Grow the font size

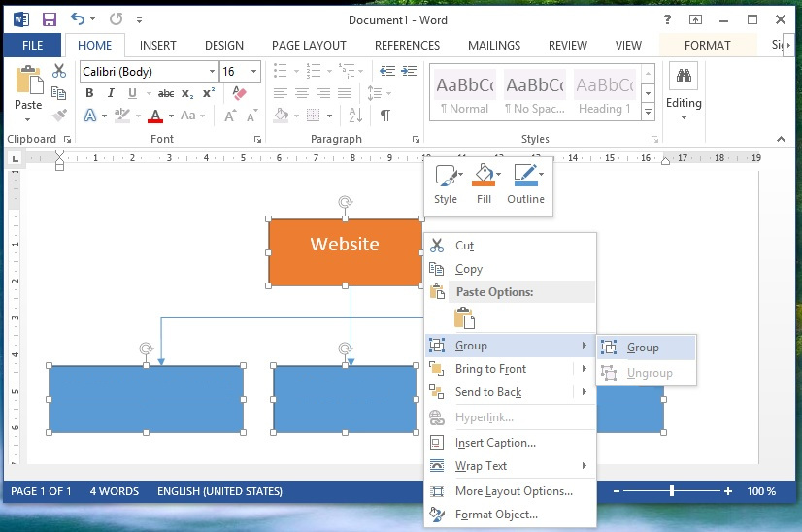231,116
